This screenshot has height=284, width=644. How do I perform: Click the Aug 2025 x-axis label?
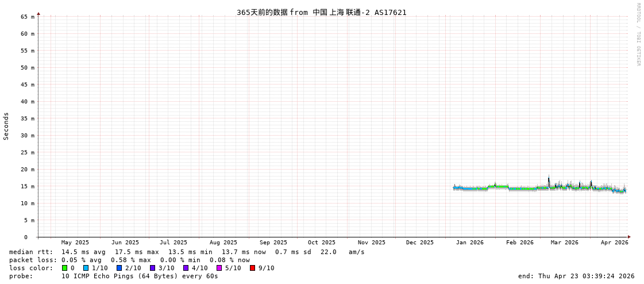click(x=223, y=243)
